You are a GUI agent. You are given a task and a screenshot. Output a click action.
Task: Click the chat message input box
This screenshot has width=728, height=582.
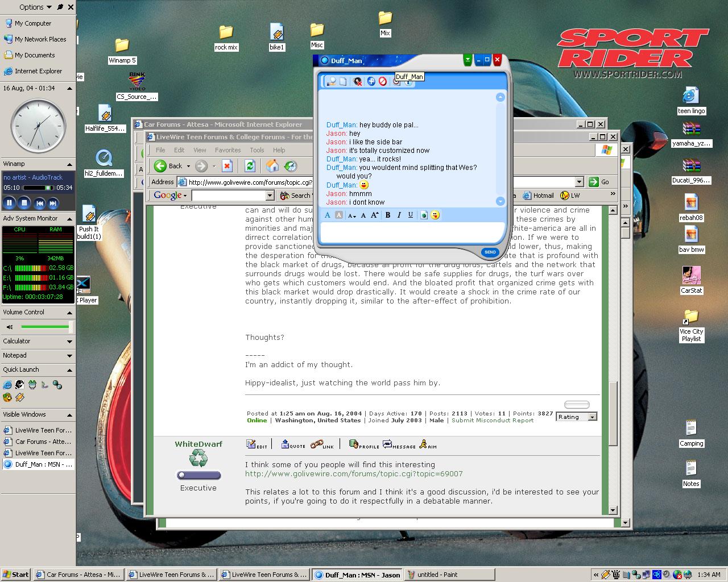click(x=412, y=233)
